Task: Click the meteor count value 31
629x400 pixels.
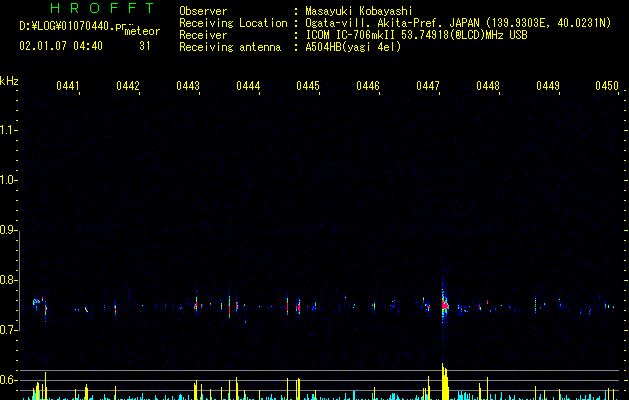Action: (x=145, y=46)
